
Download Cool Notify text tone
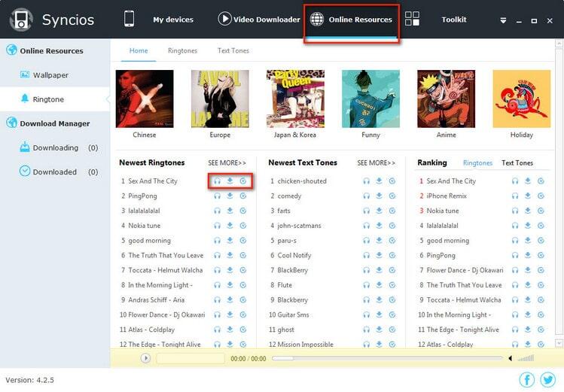click(x=379, y=255)
